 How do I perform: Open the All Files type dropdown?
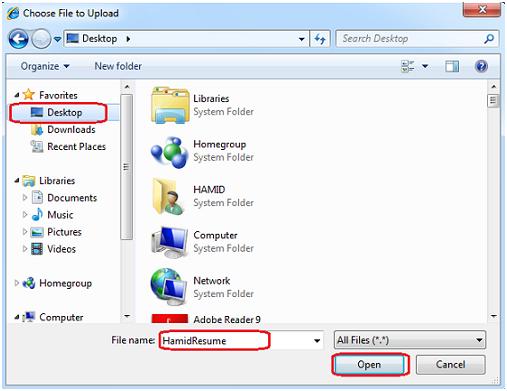(x=410, y=340)
